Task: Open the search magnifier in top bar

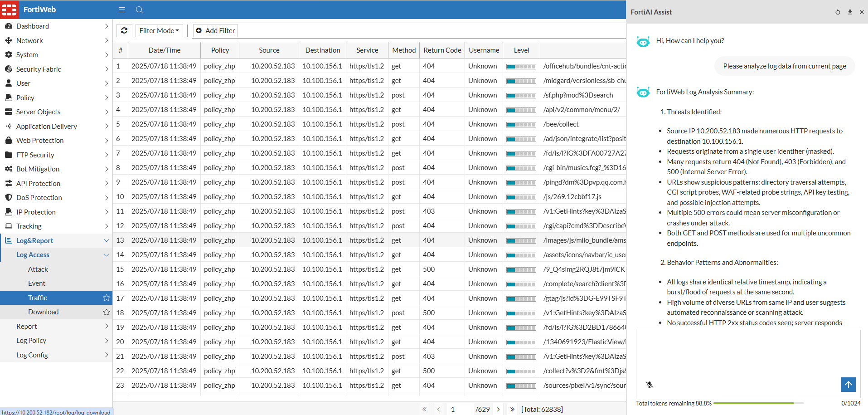Action: 140,10
